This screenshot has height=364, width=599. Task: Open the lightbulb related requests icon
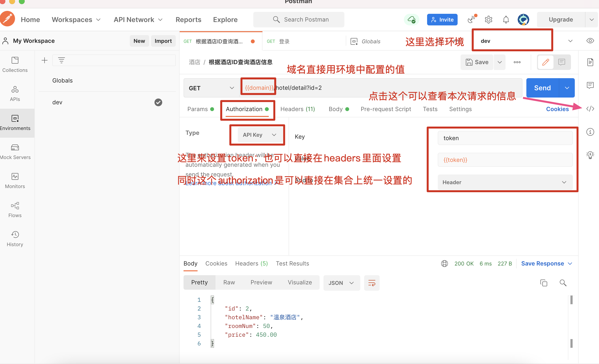click(590, 155)
